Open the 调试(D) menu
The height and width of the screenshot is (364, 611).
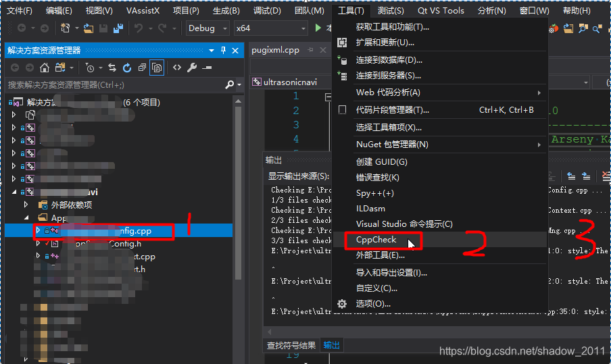[267, 11]
